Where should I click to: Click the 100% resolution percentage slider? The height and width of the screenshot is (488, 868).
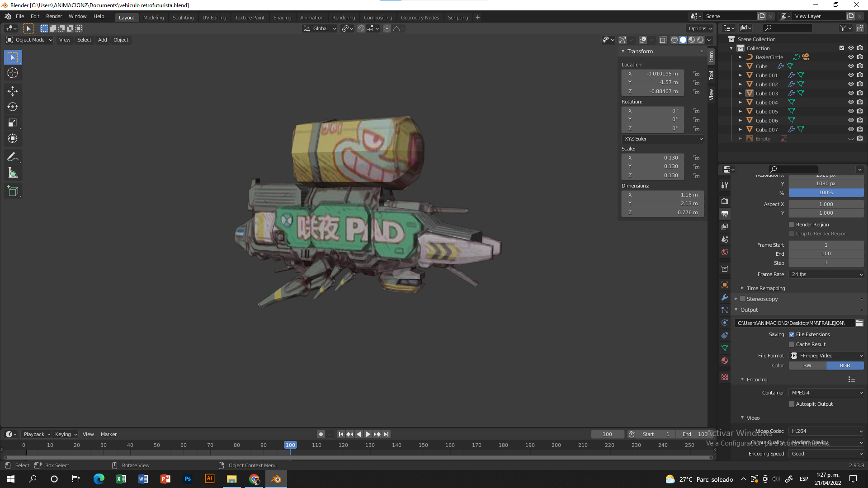(x=826, y=192)
